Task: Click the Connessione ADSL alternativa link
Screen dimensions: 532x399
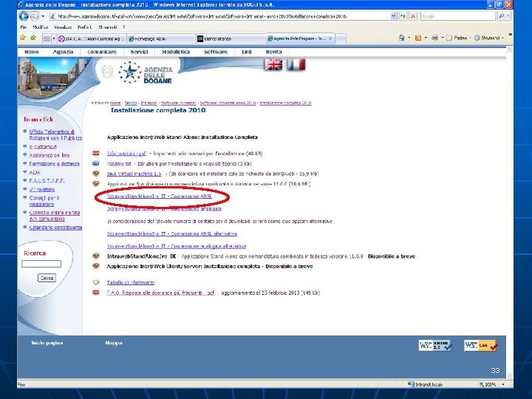Action: click(x=172, y=233)
